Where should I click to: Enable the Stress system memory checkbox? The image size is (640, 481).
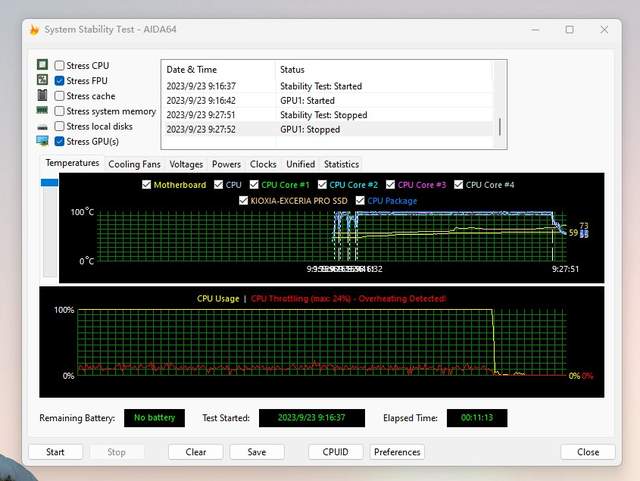60,111
